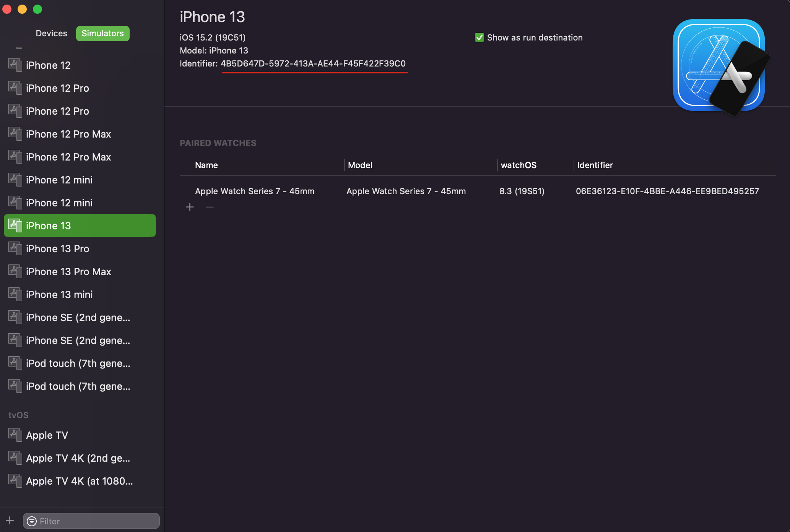Viewport: 790px width, 532px height.
Task: Select the Apple Watch Series 7 - 45mm name cell
Action: tap(255, 191)
